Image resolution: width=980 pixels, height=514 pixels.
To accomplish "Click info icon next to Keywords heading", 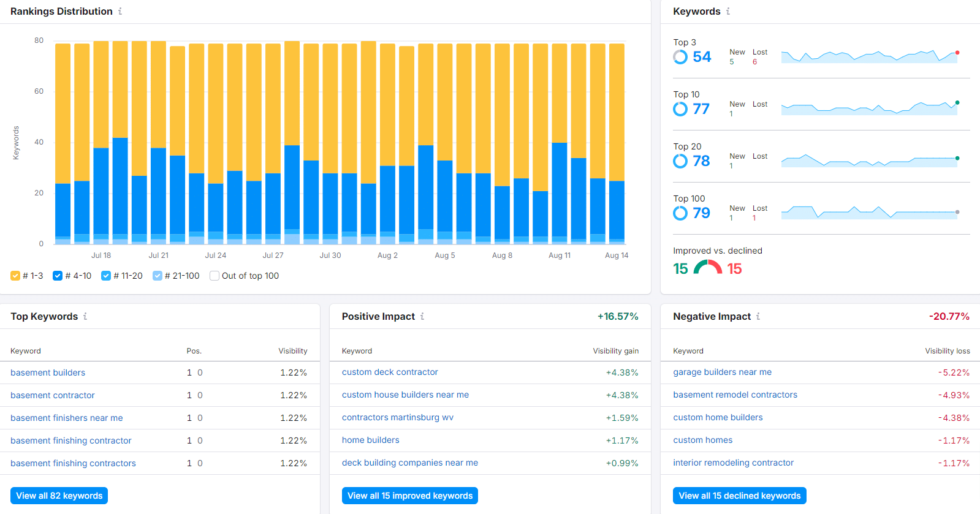I will pos(728,11).
